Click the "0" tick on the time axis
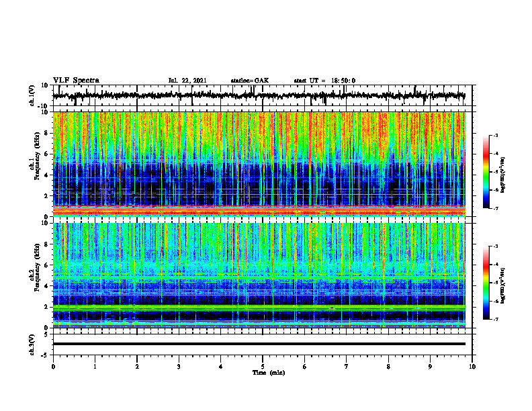This screenshot has width=532, height=411. pos(53,367)
